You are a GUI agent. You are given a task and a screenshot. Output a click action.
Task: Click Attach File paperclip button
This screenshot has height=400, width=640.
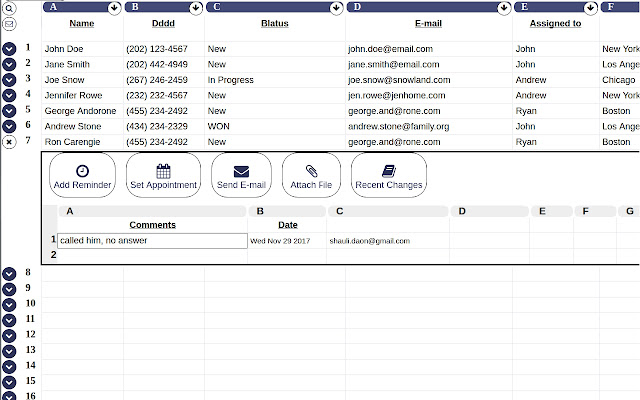point(311,176)
